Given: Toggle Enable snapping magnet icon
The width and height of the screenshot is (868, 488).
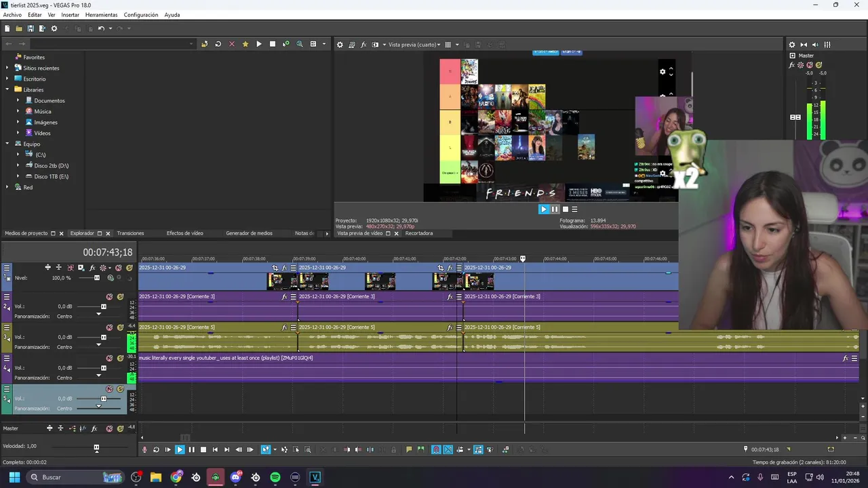Looking at the screenshot, I should 437,449.
